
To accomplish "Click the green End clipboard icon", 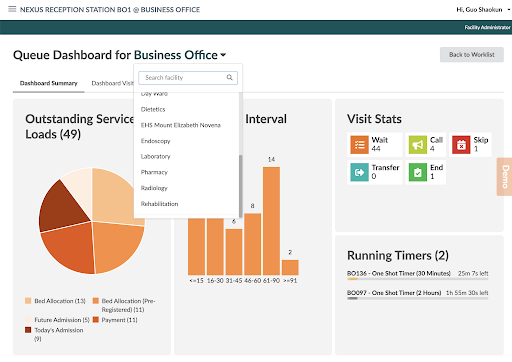I will pyautogui.click(x=418, y=172).
